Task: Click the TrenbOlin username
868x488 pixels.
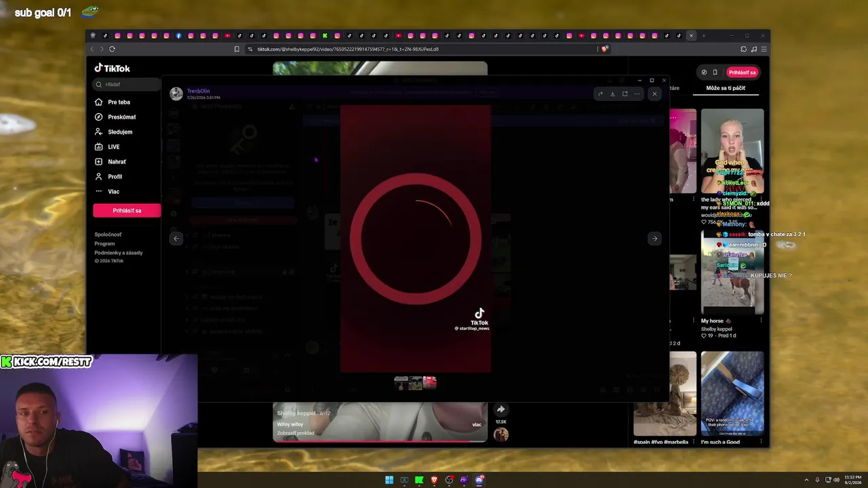Action: (x=199, y=91)
